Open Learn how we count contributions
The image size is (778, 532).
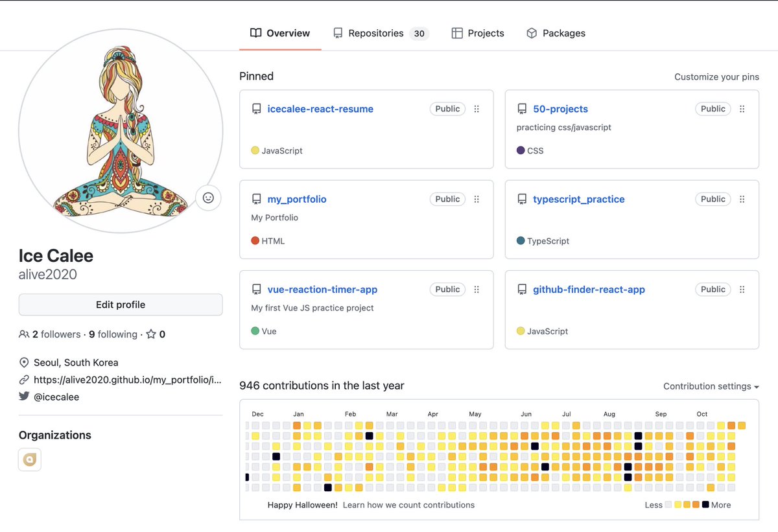click(x=408, y=505)
